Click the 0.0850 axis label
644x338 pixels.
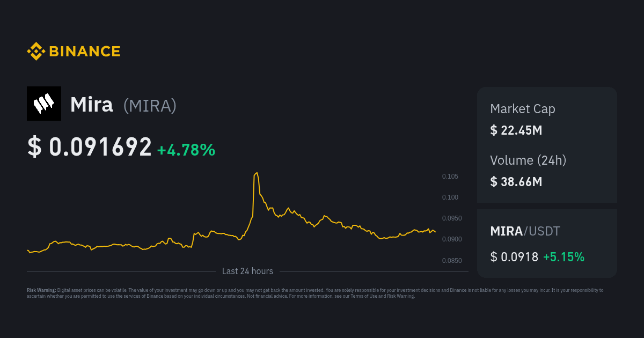pyautogui.click(x=451, y=261)
